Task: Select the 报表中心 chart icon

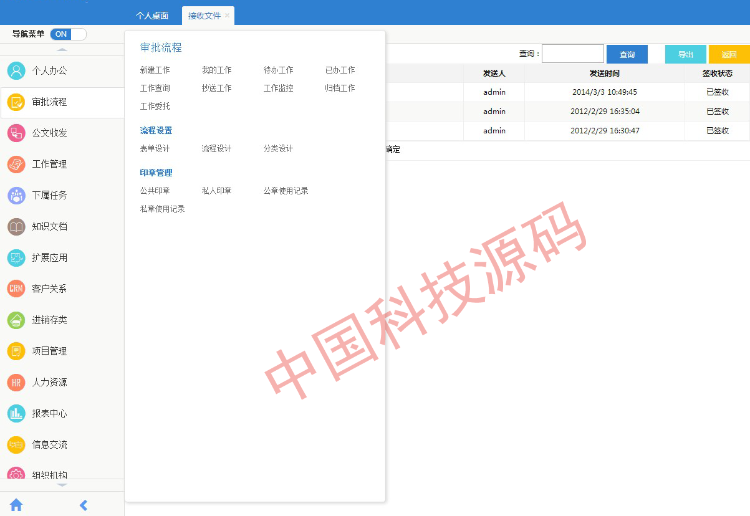Action: click(16, 413)
